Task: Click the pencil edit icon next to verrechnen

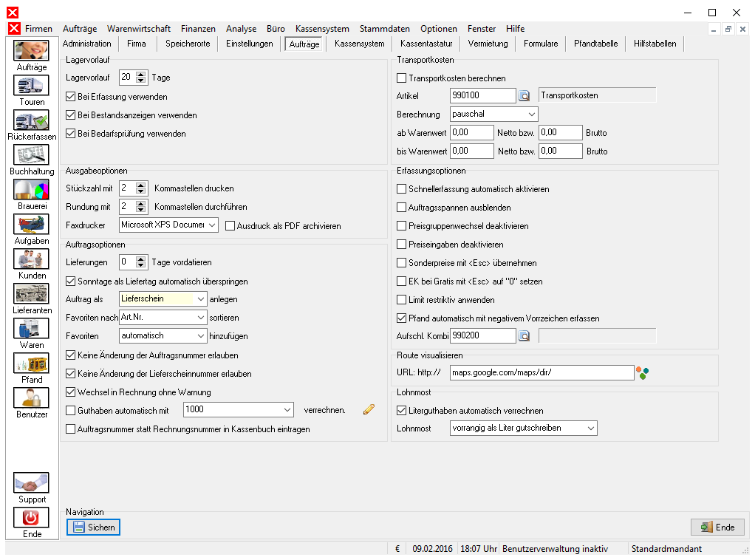Action: point(369,409)
